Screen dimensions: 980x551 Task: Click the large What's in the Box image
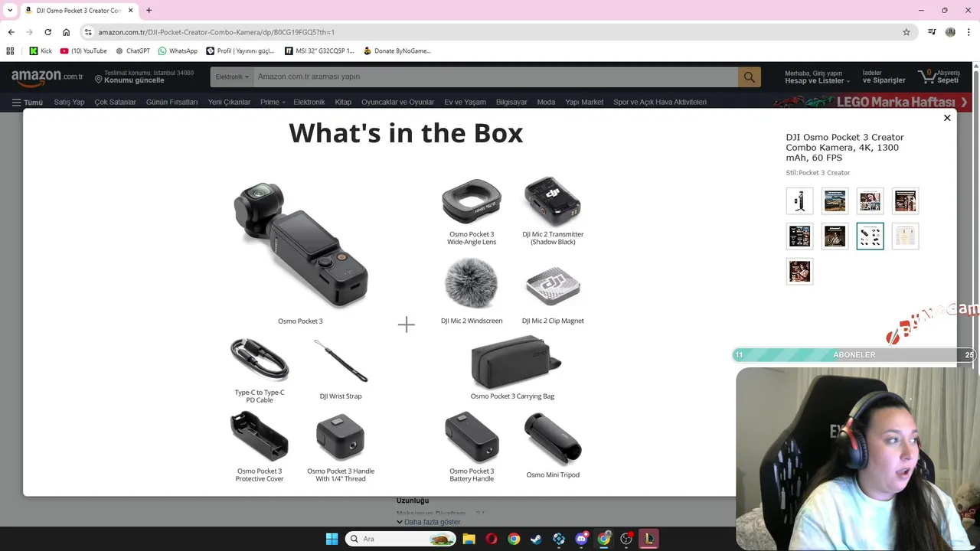click(406, 302)
